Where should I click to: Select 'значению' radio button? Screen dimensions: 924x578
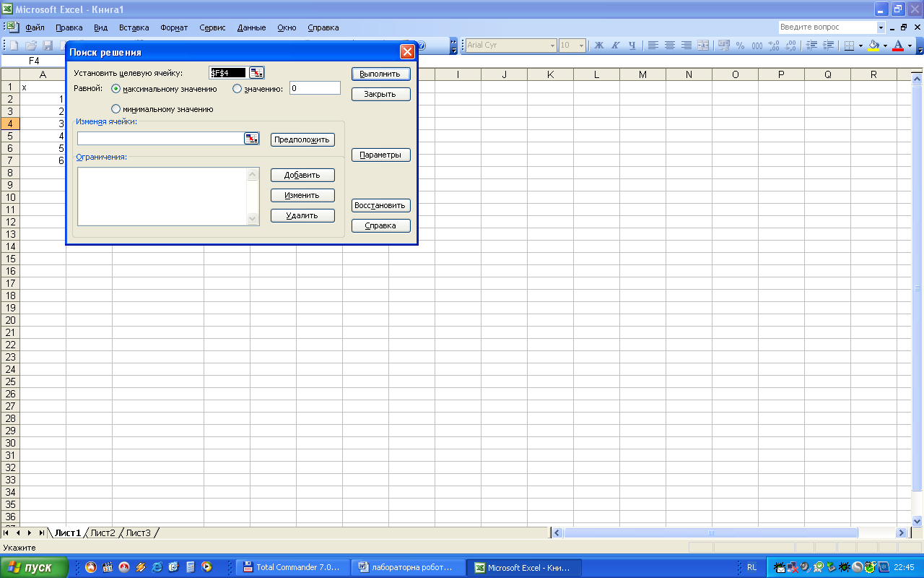click(237, 89)
